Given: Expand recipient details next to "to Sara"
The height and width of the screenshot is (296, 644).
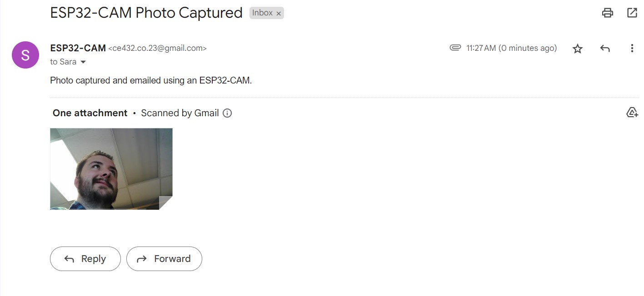Looking at the screenshot, I should (83, 62).
